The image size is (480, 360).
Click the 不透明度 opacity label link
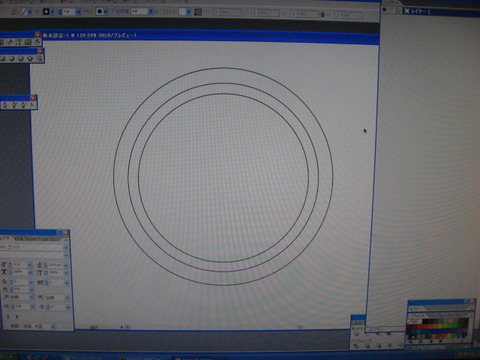(x=120, y=12)
